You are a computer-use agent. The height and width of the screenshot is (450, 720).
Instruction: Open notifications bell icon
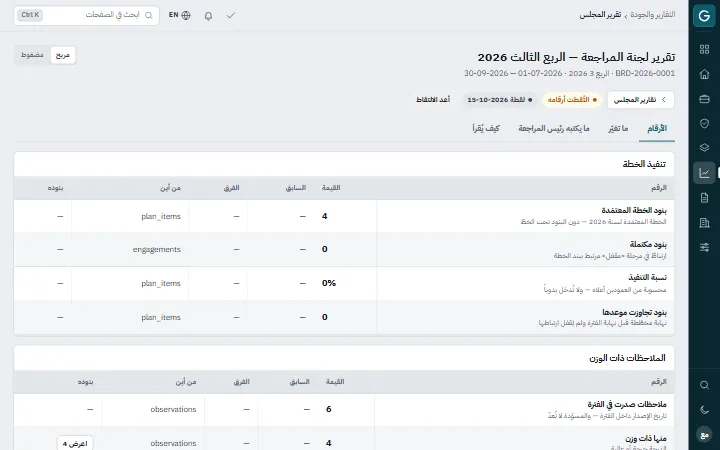click(x=208, y=16)
